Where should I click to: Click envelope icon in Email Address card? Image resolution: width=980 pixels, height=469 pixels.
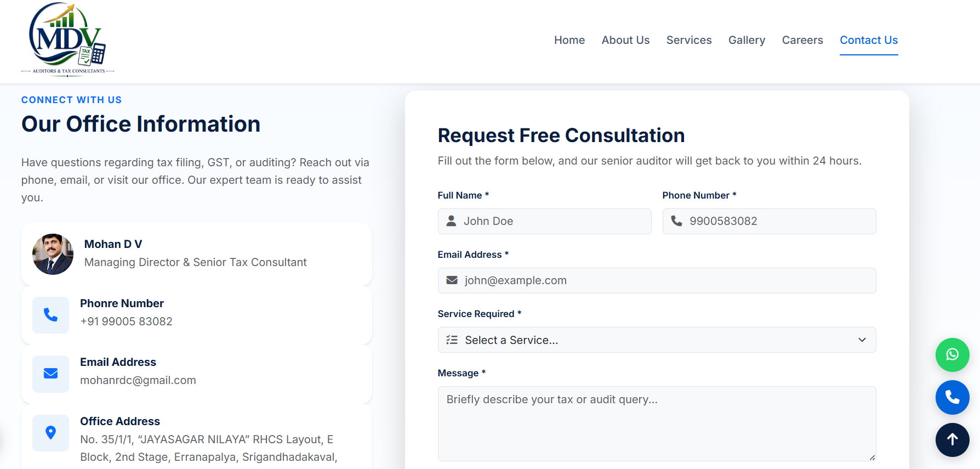coord(50,374)
